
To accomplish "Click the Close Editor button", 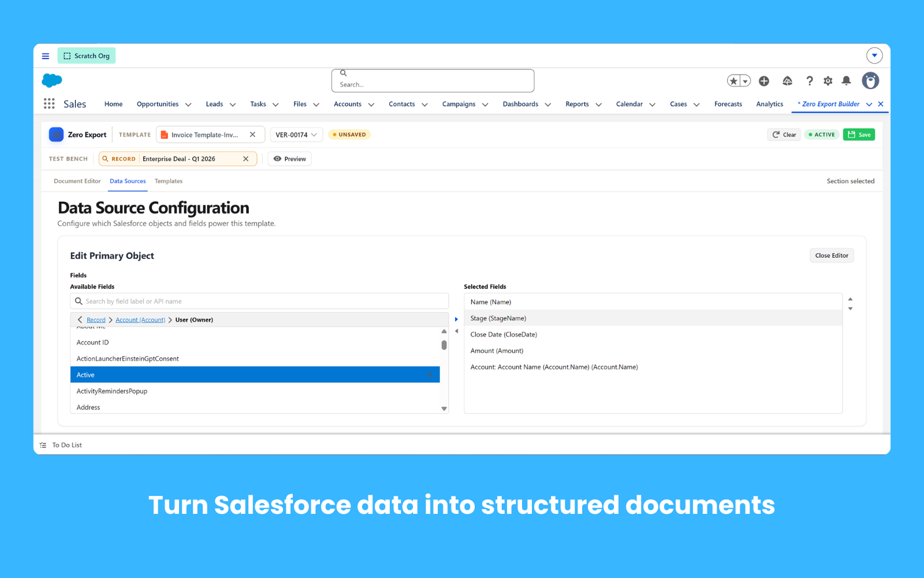I will pos(832,255).
